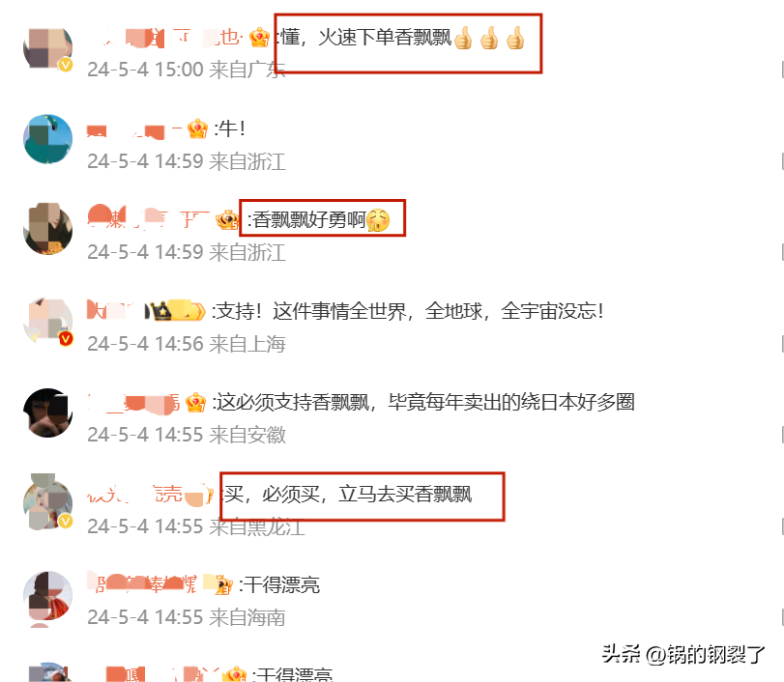Open avatar of the Shanghai commenter with red V badge

tap(48, 321)
